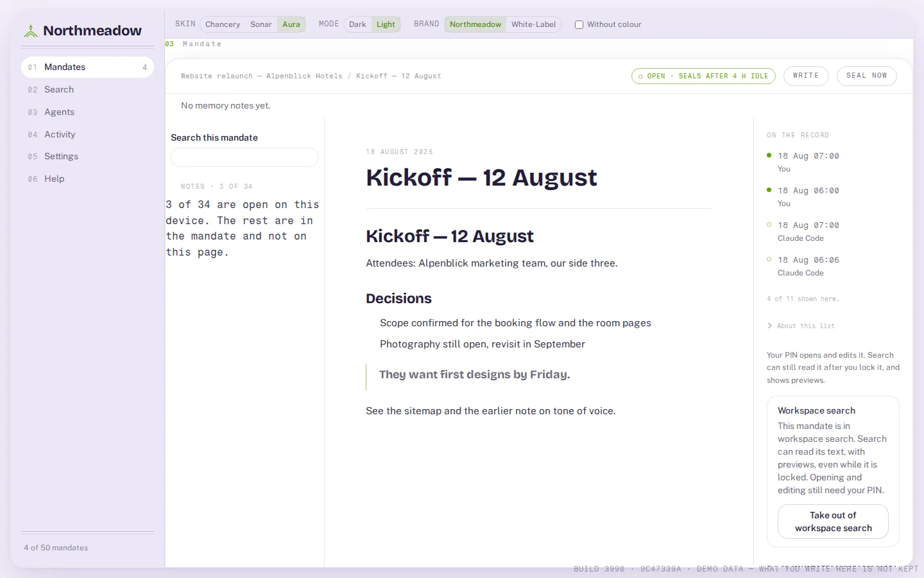Click the '4 of 50 mandates' footer text
The width and height of the screenshot is (924, 578).
click(56, 548)
